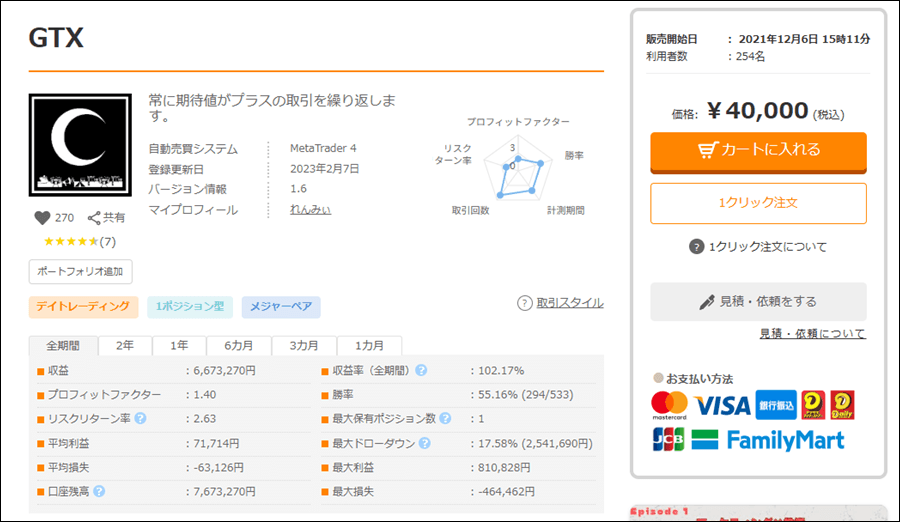Click help icon beside 1クリック注文について

(696, 247)
